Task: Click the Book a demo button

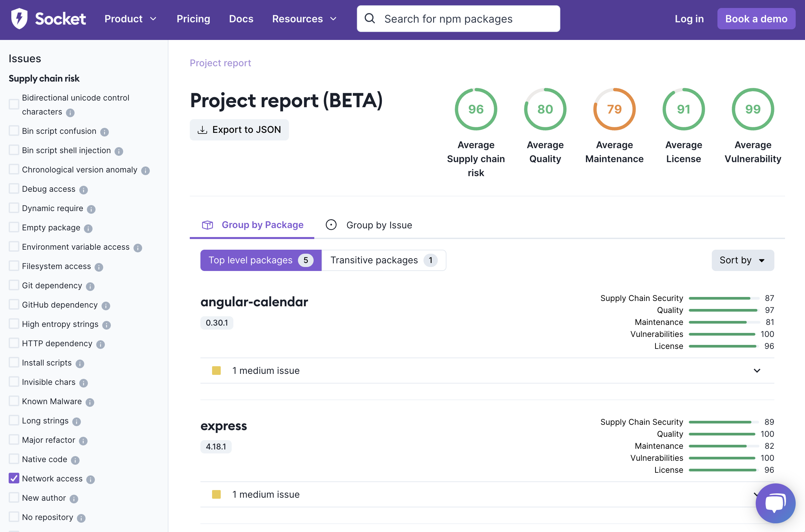Action: (756, 19)
